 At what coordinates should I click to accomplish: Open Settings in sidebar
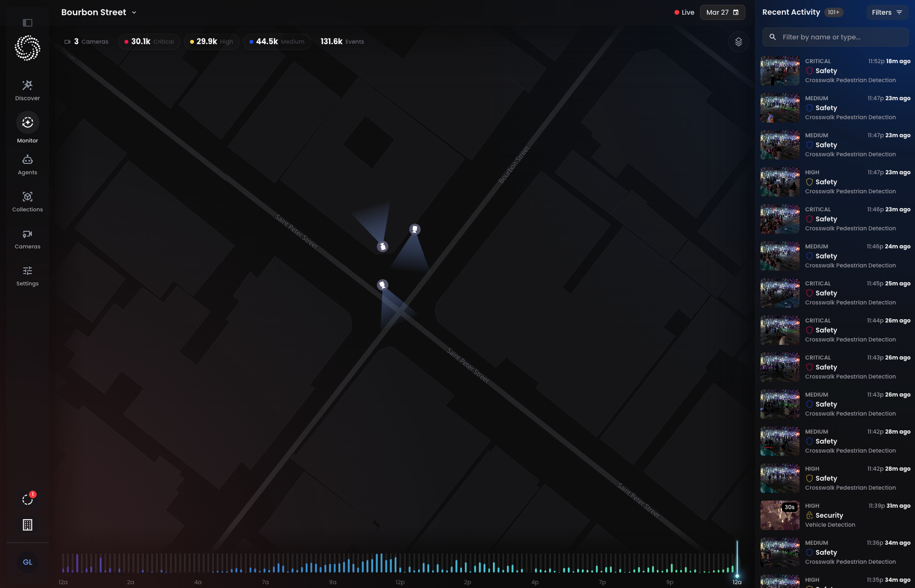(28, 276)
